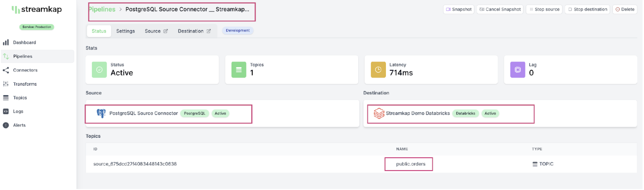Viewport: 644px width, 190px height.
Task: Click the yellow Latency clock icon
Action: [x=378, y=69]
